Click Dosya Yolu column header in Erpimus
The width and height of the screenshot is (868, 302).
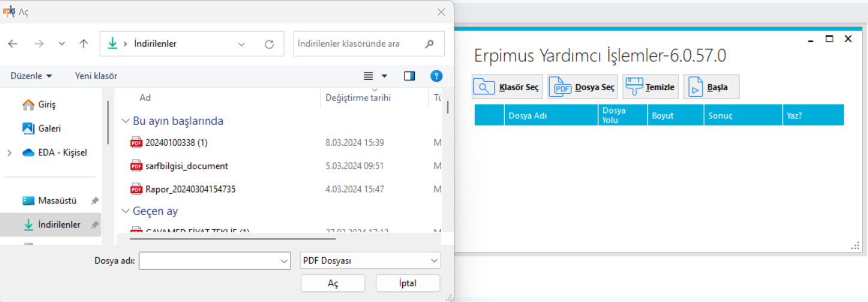pos(623,115)
